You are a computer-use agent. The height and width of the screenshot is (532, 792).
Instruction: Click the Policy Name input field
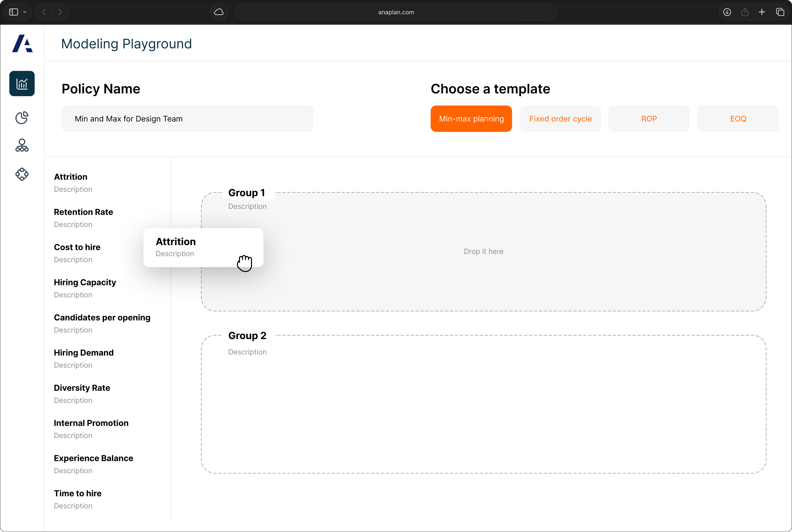[187, 119]
